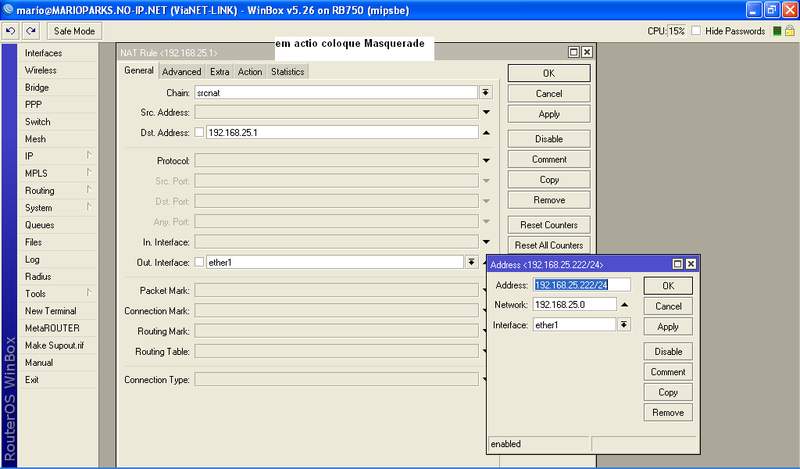Toggle the Hide Passwords checkbox
Image resolution: width=800 pixels, height=469 pixels.
click(696, 31)
